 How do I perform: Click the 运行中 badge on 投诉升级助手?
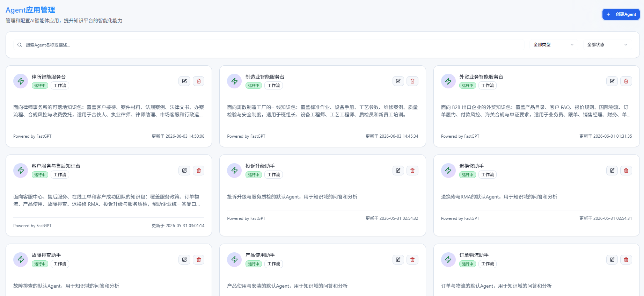[x=254, y=175]
